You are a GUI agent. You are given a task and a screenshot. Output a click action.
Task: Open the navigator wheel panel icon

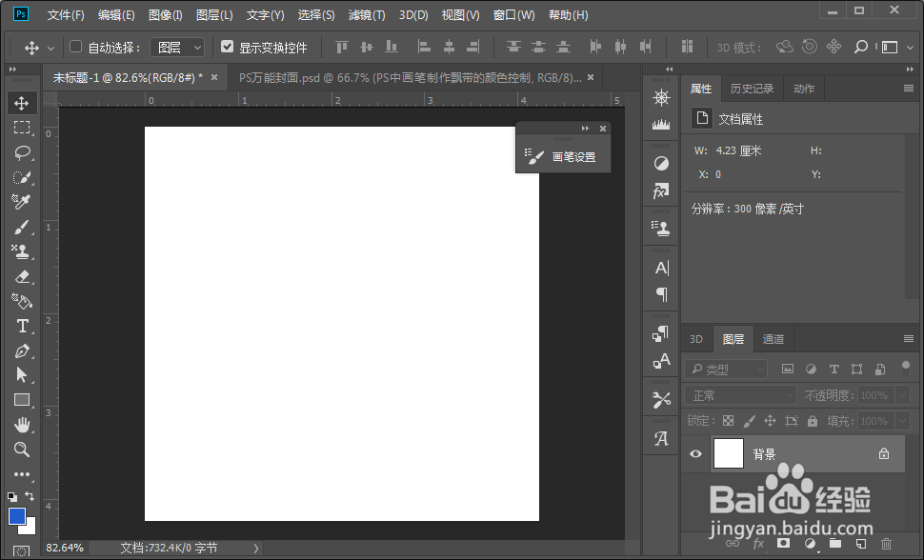point(661,98)
